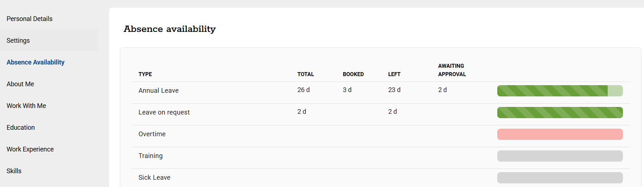Click the Overtime absence type
Screen dimensions: 644x187
tap(152, 134)
